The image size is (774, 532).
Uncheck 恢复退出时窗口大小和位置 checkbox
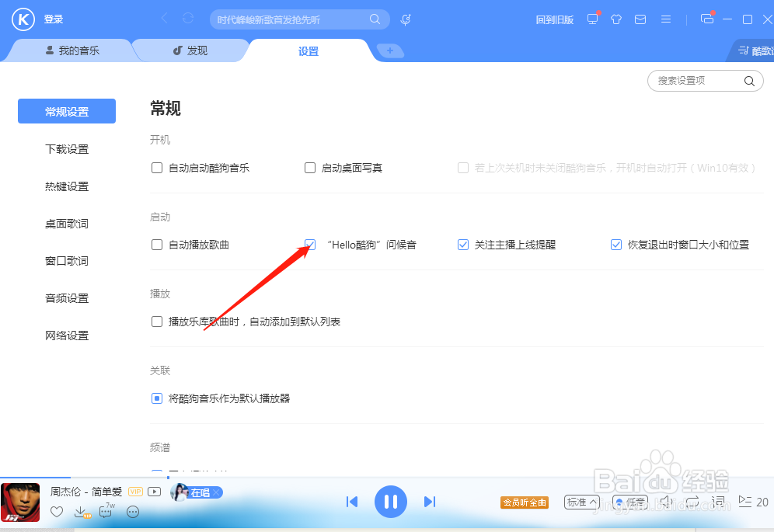616,245
